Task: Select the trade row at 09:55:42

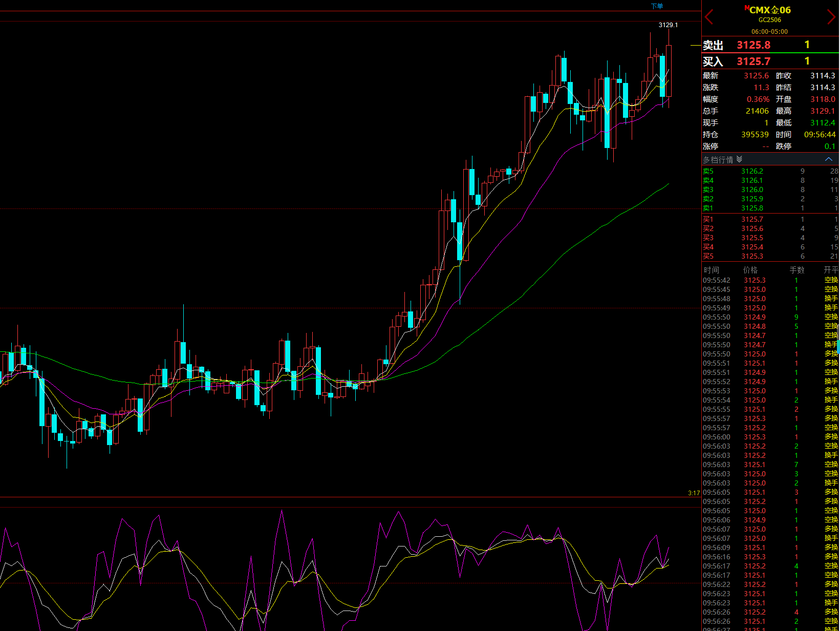Action: (x=770, y=280)
